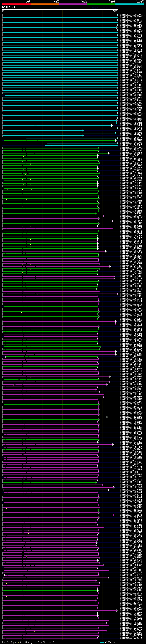The image size is (146, 644).
Task: Click hit UniRef100_Q46CK2
Action: pyautogui.click(x=131, y=266)
